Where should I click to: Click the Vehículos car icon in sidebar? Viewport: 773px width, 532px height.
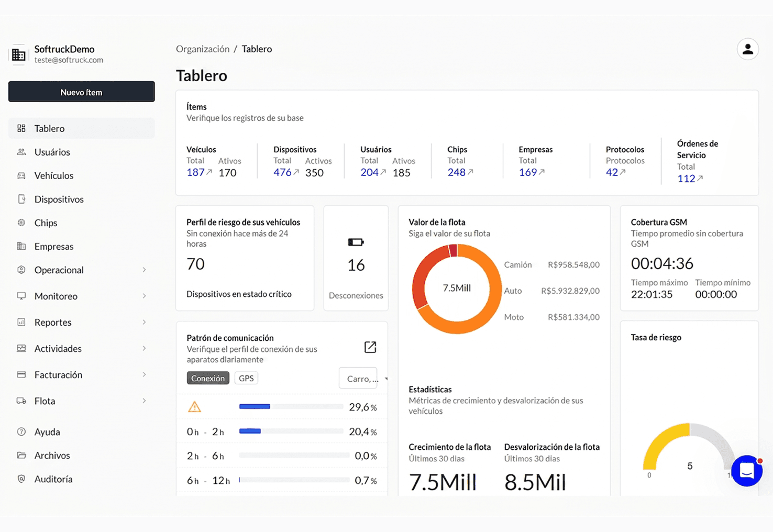[21, 175]
